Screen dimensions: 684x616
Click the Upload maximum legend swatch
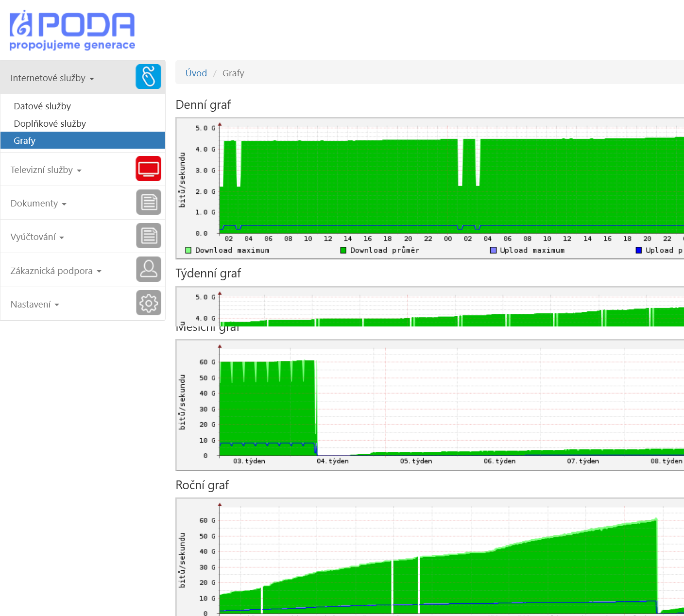(493, 250)
